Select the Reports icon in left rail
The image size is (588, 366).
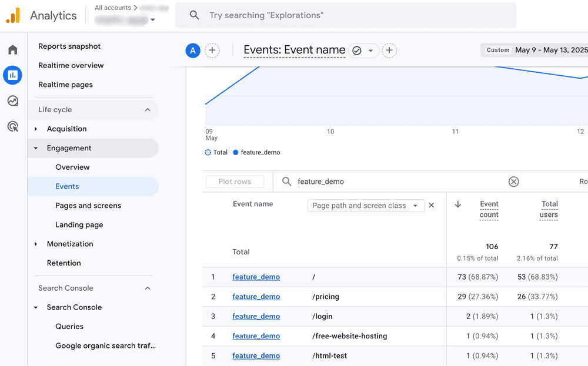point(12,75)
